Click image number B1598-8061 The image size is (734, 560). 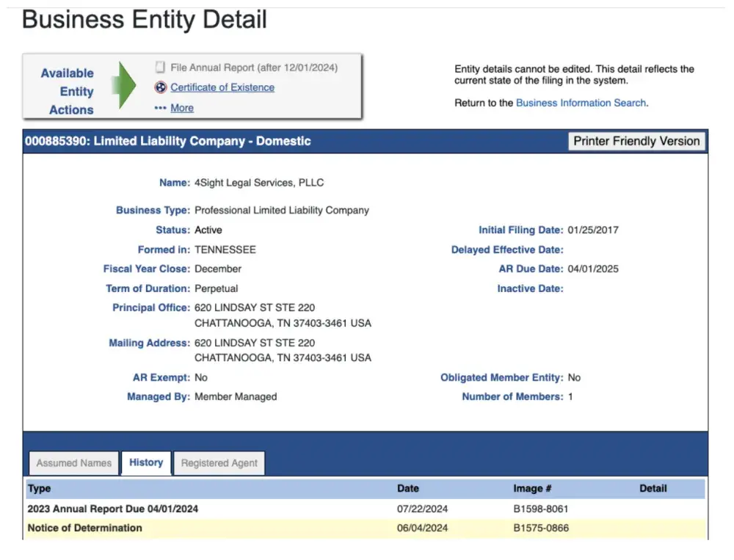(541, 509)
